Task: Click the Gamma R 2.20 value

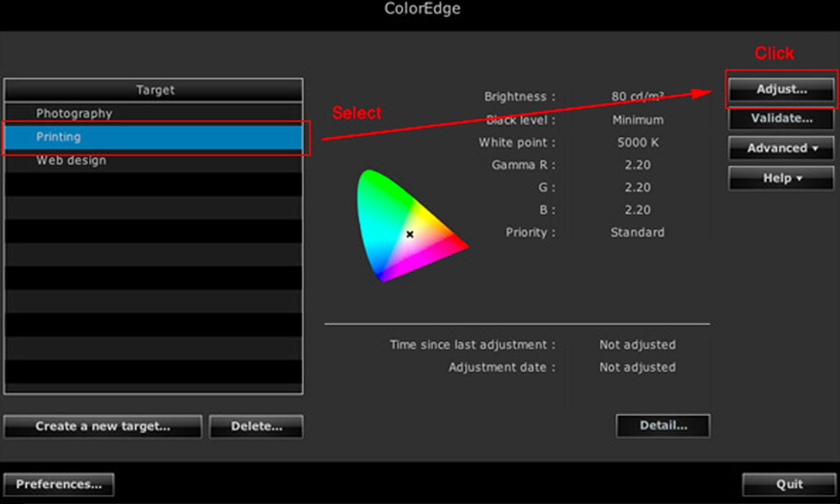Action: tap(638, 165)
